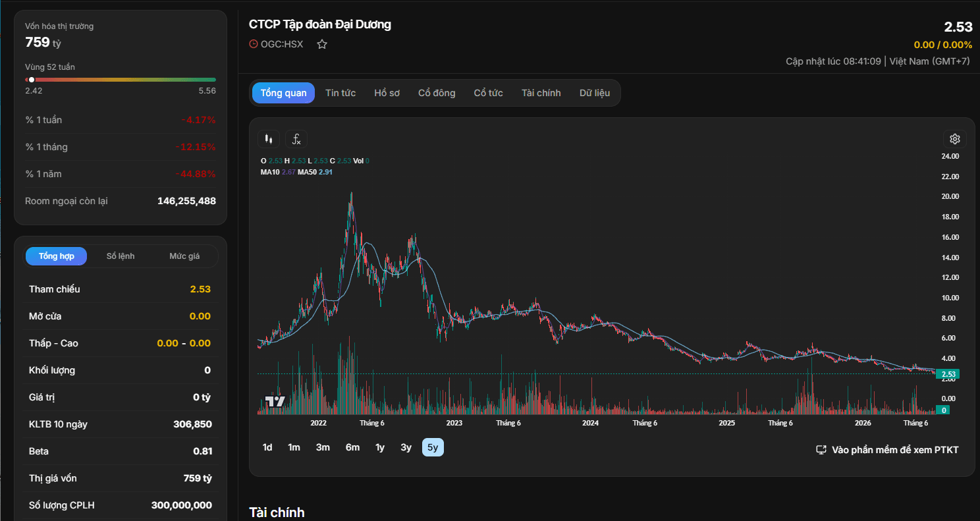Click the 52-week range slider marker
The image size is (980, 521).
32,80
